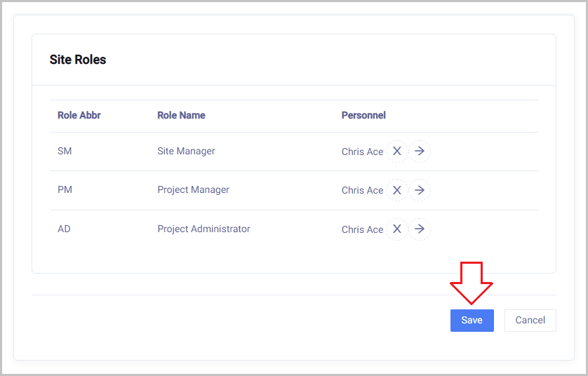Image resolution: width=588 pixels, height=376 pixels.
Task: Click the Personnel column header
Action: click(363, 115)
